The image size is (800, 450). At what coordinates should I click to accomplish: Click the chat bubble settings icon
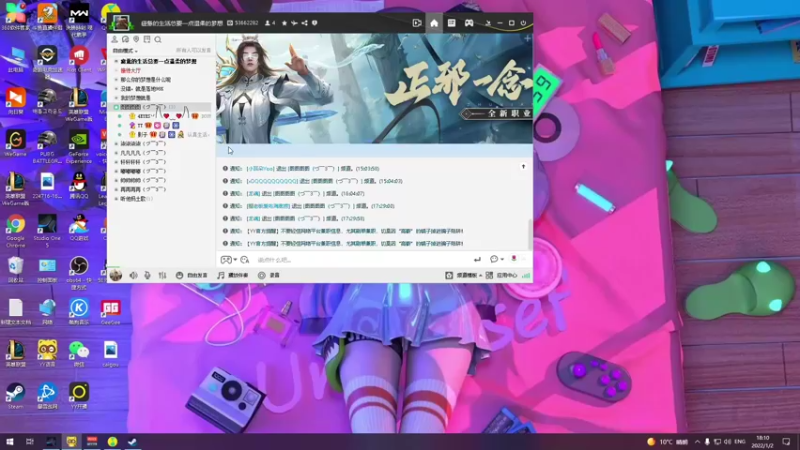tap(494, 259)
